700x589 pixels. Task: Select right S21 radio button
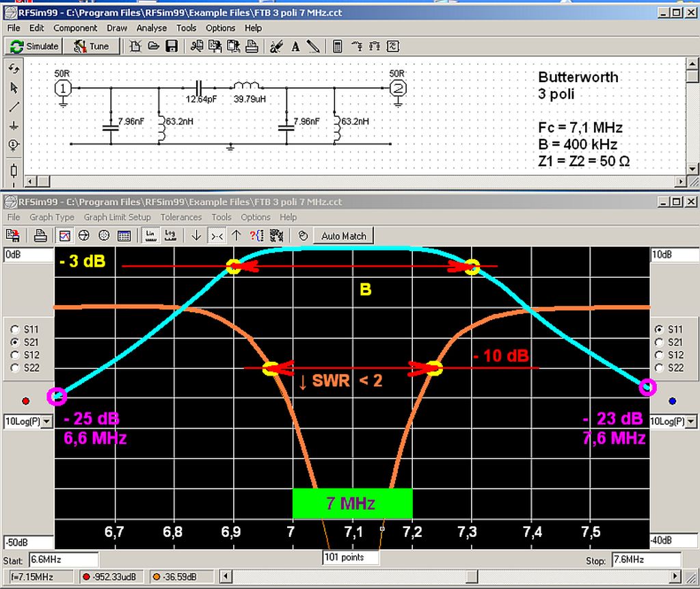[x=659, y=342]
